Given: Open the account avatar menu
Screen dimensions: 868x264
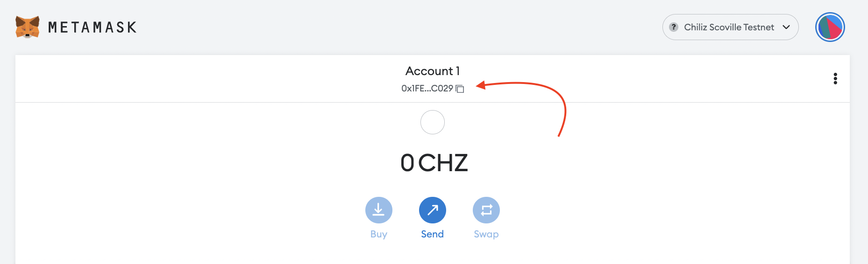Looking at the screenshot, I should click(x=830, y=27).
